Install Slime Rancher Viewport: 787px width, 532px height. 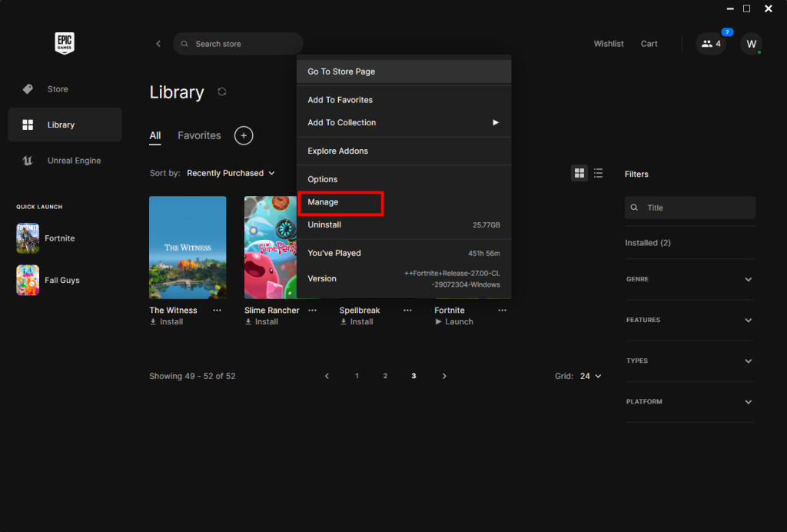coord(261,321)
